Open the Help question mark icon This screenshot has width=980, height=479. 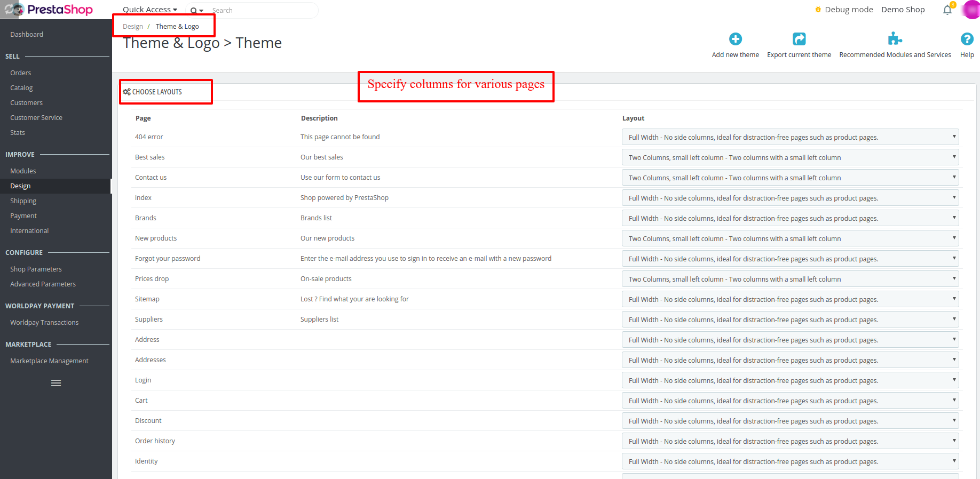coord(967,39)
